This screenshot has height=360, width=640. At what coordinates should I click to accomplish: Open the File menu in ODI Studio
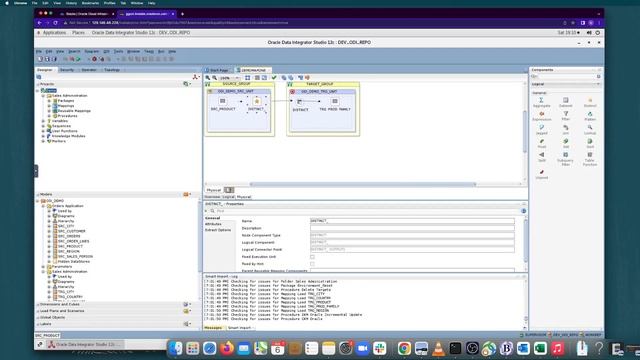(39, 51)
